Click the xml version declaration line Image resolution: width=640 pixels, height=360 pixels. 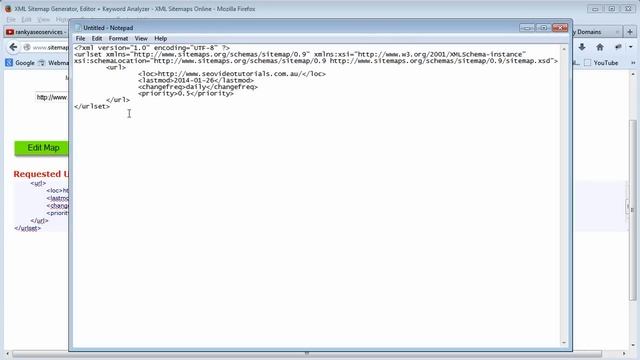[152, 48]
